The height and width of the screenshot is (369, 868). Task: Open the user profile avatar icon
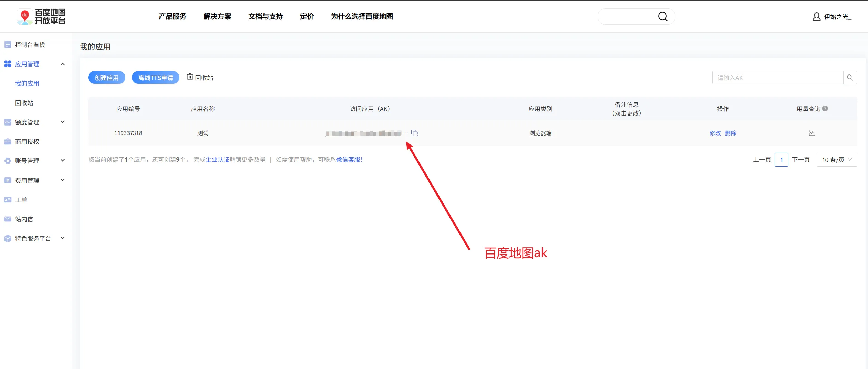[x=816, y=17]
